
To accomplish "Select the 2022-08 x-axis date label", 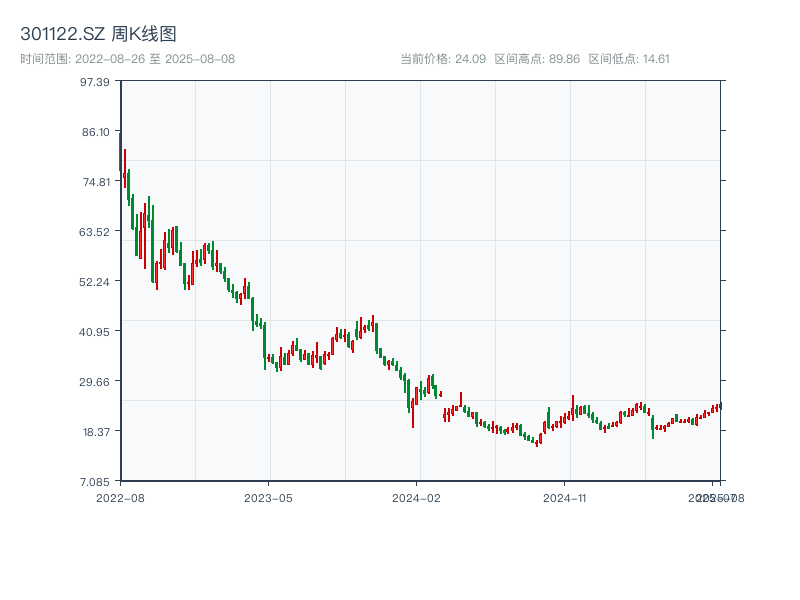I will coord(120,497).
